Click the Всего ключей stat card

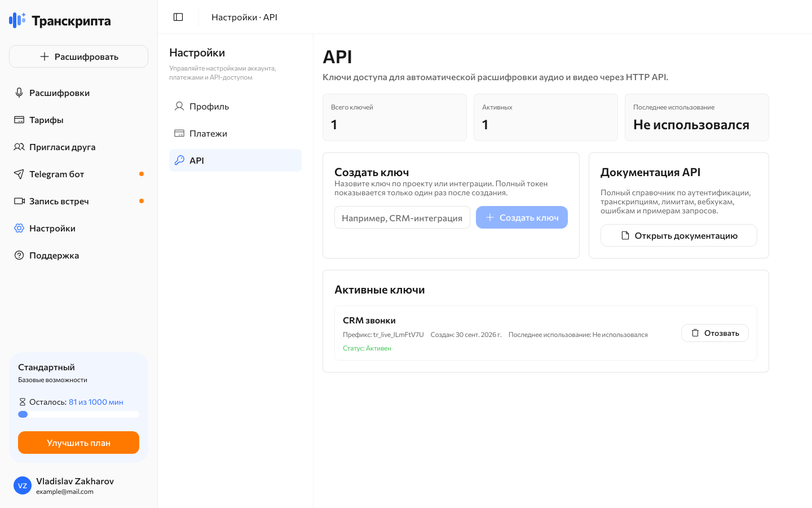(x=395, y=117)
